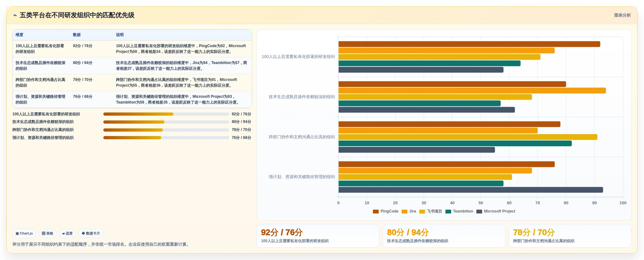Toggle Microsoft Project legend swatch

point(479,212)
